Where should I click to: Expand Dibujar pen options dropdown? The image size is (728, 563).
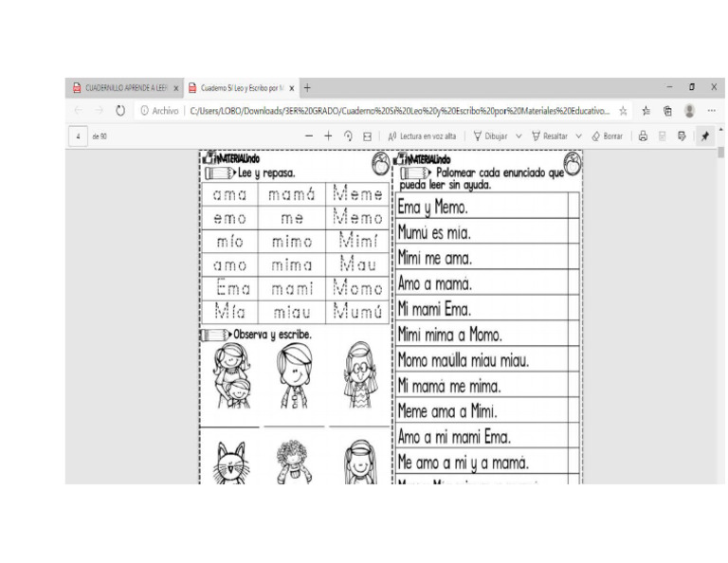[x=519, y=136]
